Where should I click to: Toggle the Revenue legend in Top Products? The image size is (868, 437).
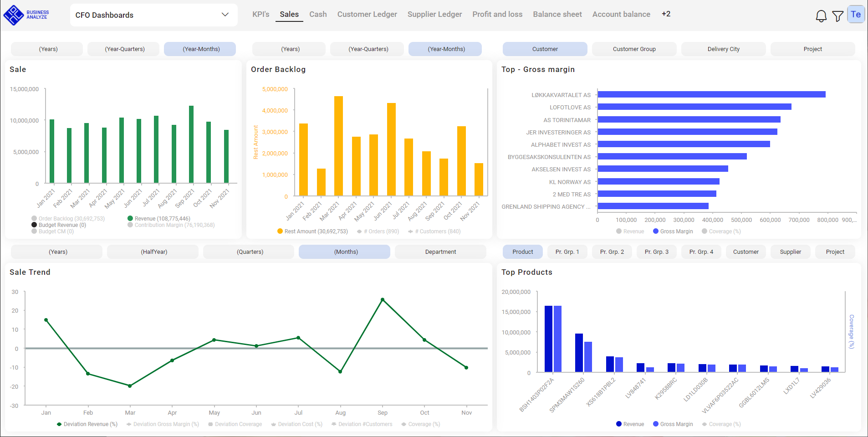(630, 424)
